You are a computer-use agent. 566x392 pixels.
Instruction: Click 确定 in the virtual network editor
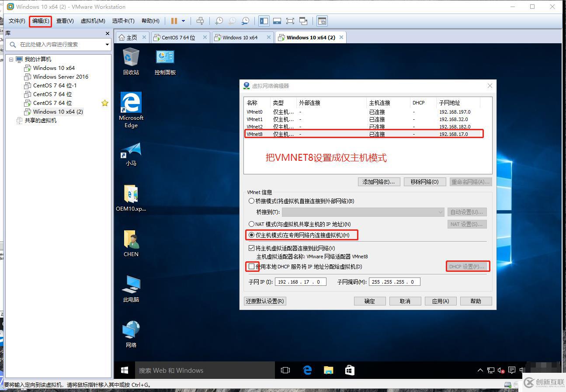coord(370,301)
